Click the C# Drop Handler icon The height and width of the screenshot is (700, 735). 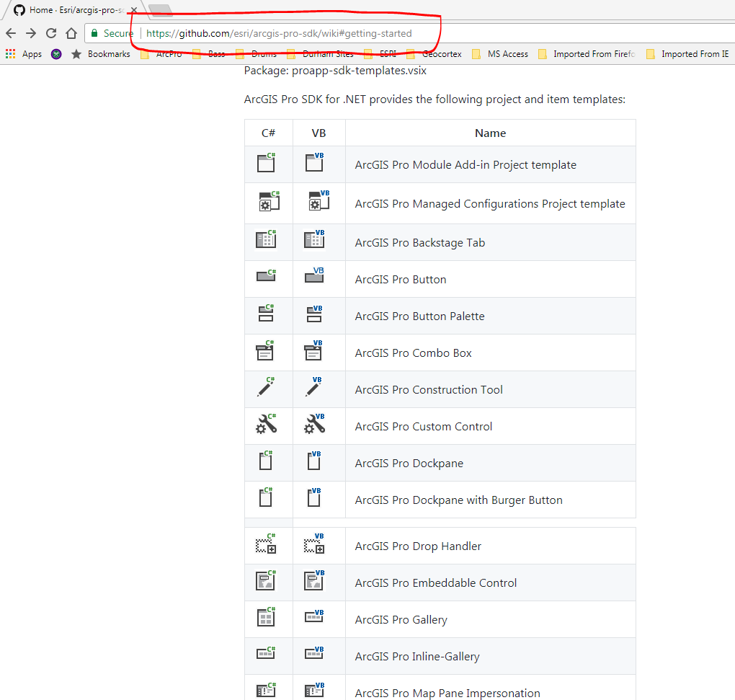pos(266,544)
